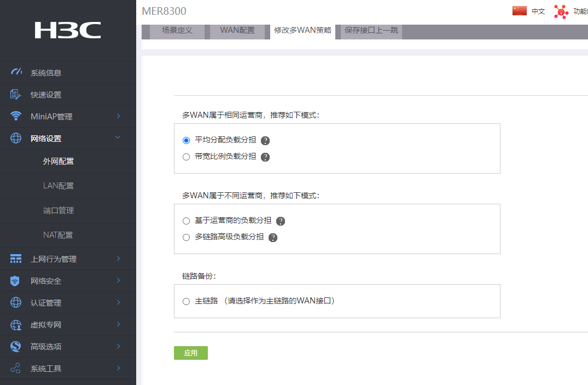
Task: Click the green 应用 button
Action: (191, 353)
